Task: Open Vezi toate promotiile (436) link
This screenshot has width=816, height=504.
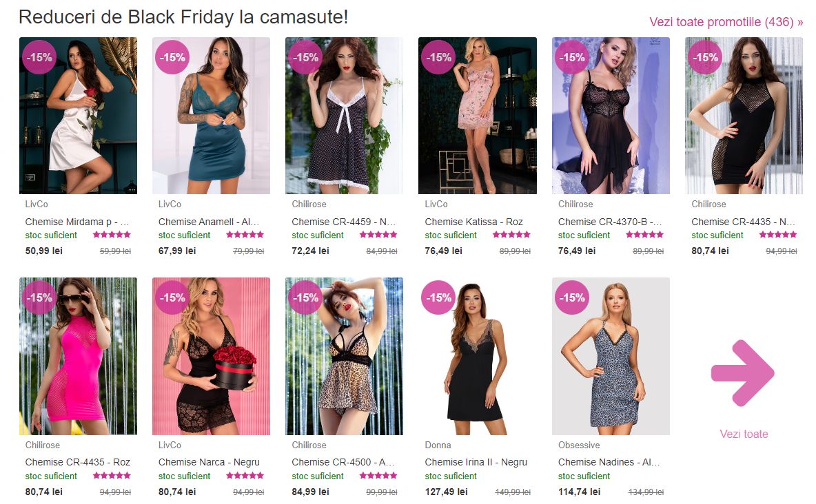Action: click(726, 22)
